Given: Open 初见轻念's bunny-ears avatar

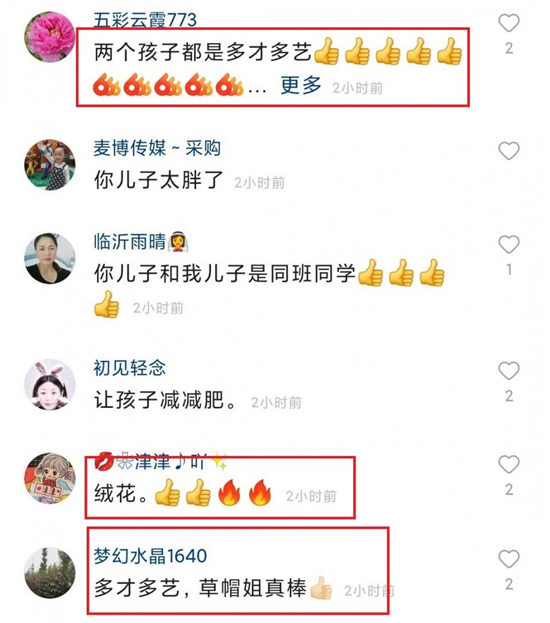Looking at the screenshot, I should (x=50, y=385).
